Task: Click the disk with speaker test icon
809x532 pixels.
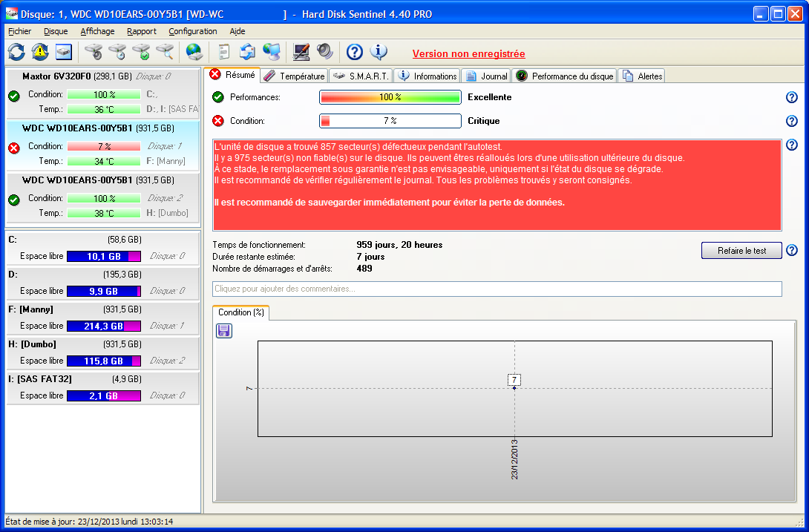Action: (x=94, y=52)
